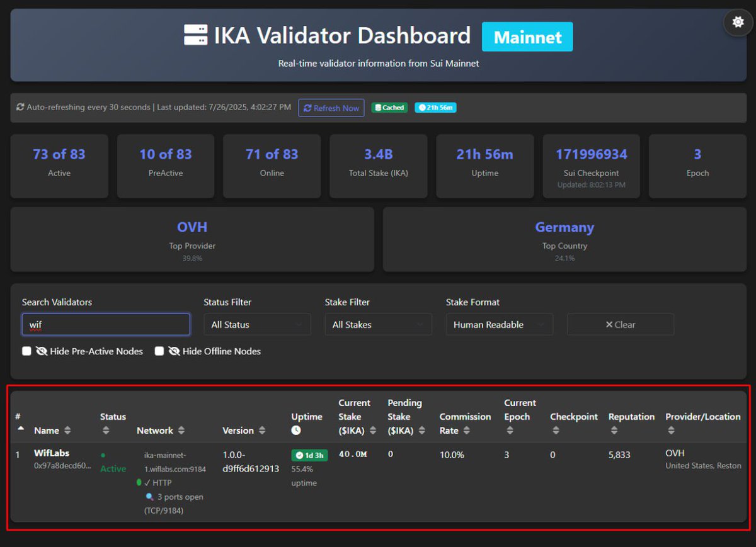Sort table by Name column

point(67,431)
